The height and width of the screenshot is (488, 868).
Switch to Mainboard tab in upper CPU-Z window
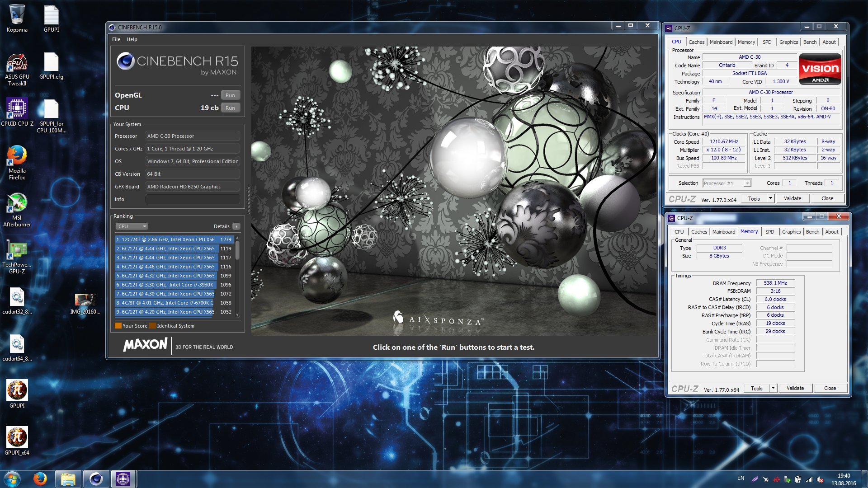721,42
